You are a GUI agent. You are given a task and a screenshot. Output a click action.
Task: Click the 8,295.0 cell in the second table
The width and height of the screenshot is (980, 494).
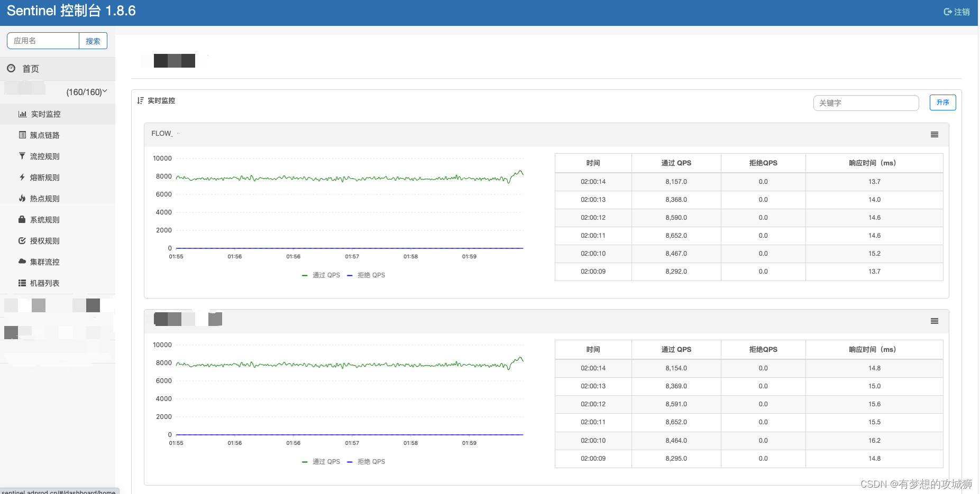point(676,459)
